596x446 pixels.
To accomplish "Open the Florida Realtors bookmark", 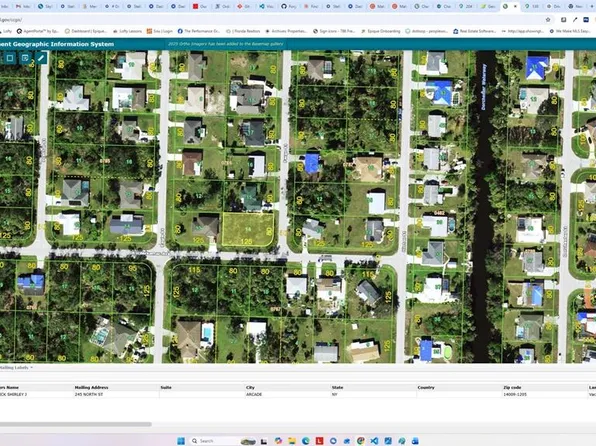I will [243, 31].
